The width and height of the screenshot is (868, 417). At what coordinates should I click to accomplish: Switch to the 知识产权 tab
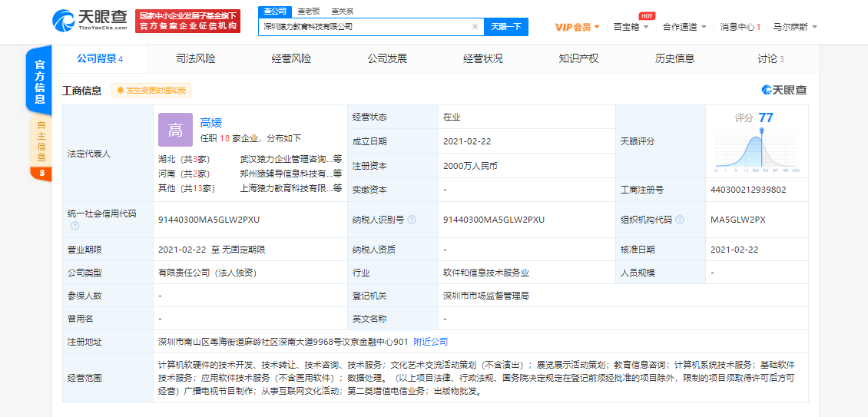tap(578, 58)
